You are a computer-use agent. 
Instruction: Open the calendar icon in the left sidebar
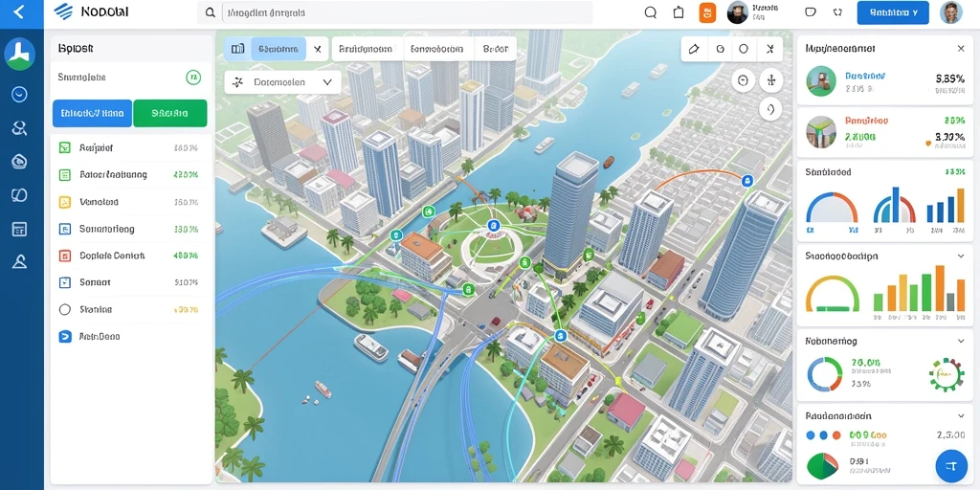19,229
